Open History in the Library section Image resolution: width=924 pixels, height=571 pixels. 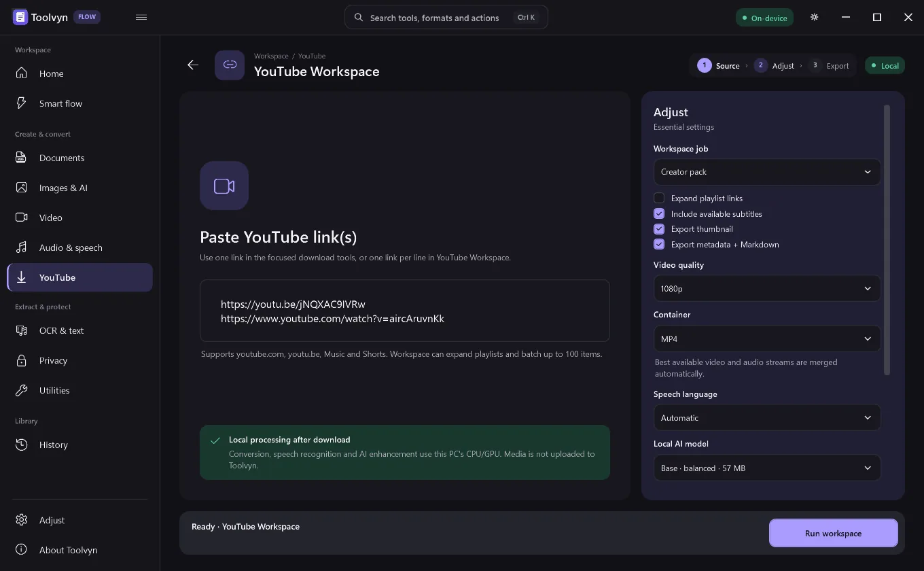coord(79,445)
